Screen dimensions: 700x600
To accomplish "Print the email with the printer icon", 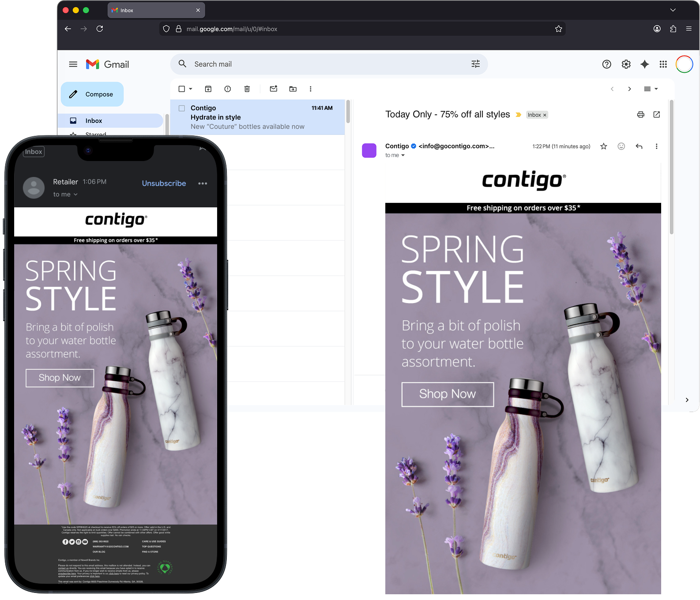I will 641,115.
